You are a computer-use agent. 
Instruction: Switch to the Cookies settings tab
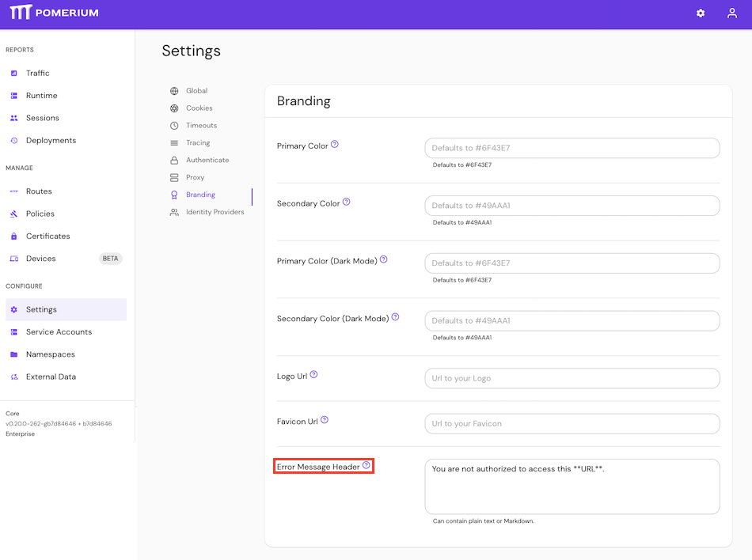[x=199, y=108]
